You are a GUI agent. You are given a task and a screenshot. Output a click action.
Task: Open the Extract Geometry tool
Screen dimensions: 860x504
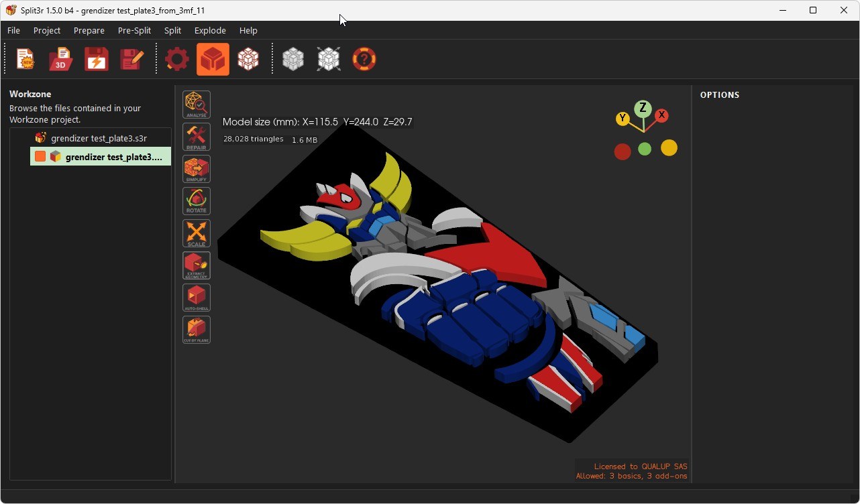point(197,265)
